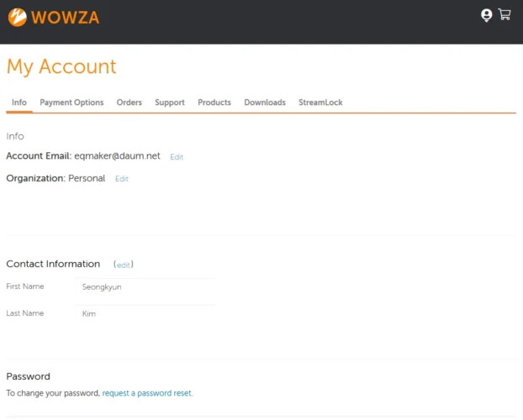Edit the Organization name
The height and width of the screenshot is (420, 523).
tap(122, 179)
